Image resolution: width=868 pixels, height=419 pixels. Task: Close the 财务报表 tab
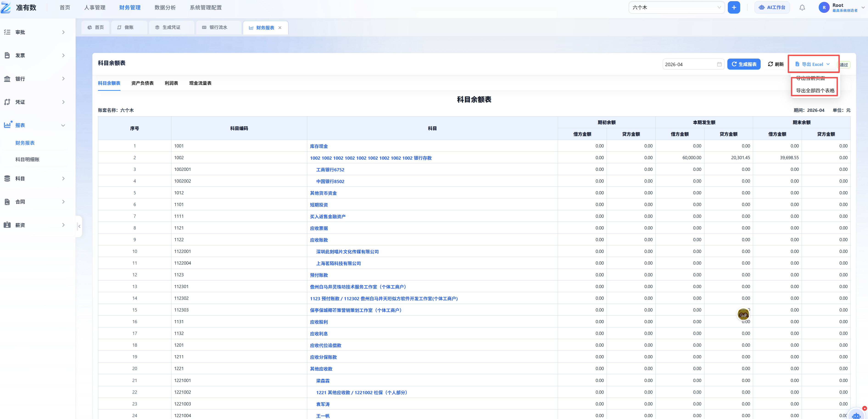tap(280, 28)
